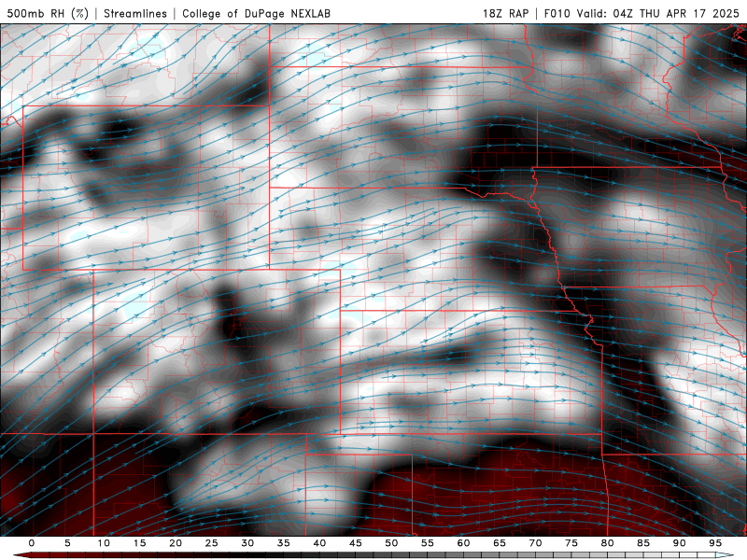
Task: Click the '45' value on the RH color scale
Action: 356,543
